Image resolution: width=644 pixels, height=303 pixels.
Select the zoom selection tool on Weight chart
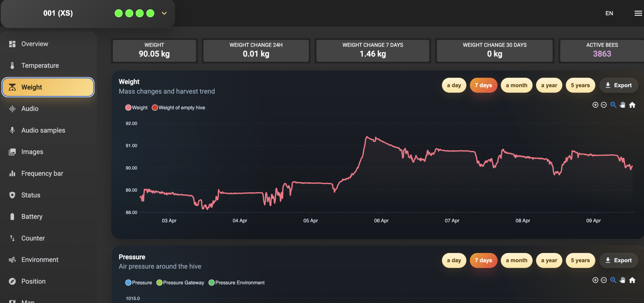pyautogui.click(x=613, y=105)
